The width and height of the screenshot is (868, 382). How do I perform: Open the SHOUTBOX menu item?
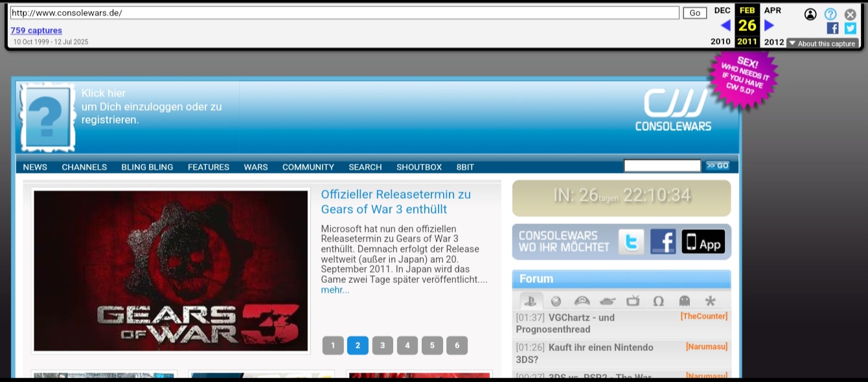click(419, 167)
